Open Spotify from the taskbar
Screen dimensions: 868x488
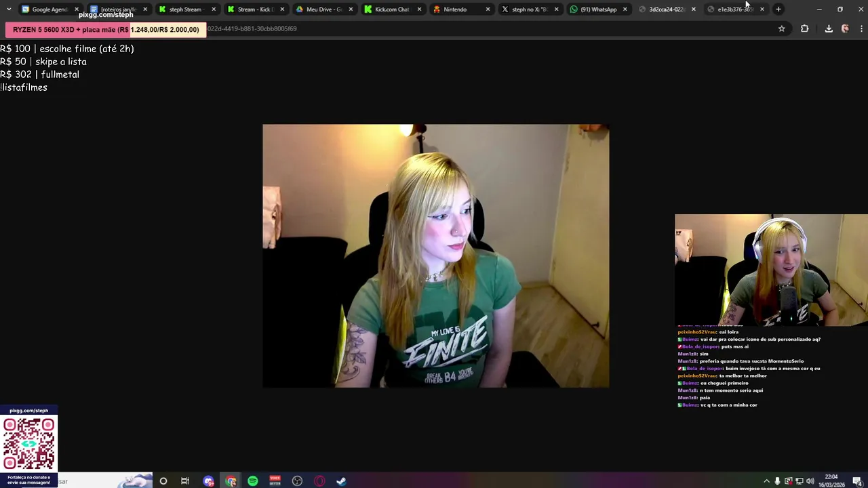pos(253,481)
